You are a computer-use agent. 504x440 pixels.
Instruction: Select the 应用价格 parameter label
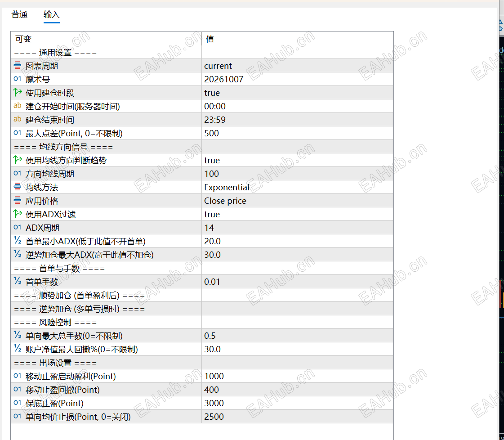[42, 201]
